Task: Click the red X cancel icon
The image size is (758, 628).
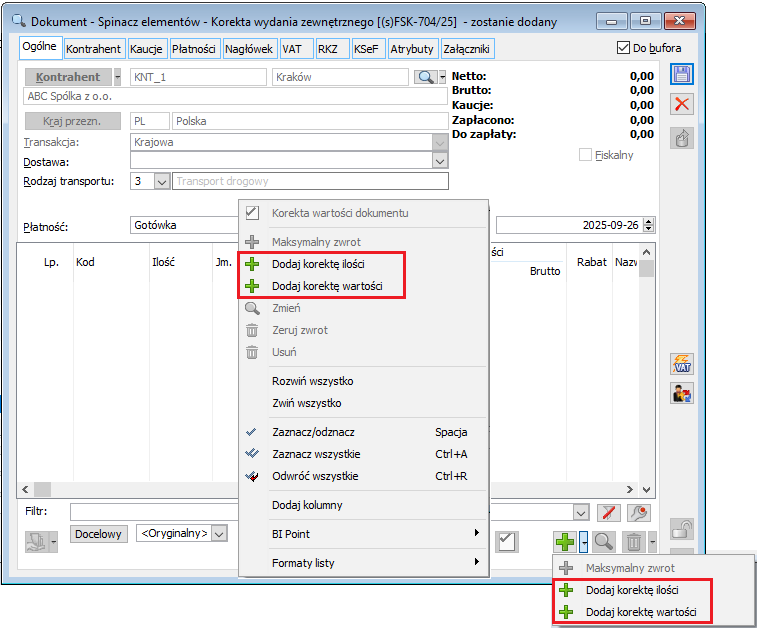Action: coord(682,104)
